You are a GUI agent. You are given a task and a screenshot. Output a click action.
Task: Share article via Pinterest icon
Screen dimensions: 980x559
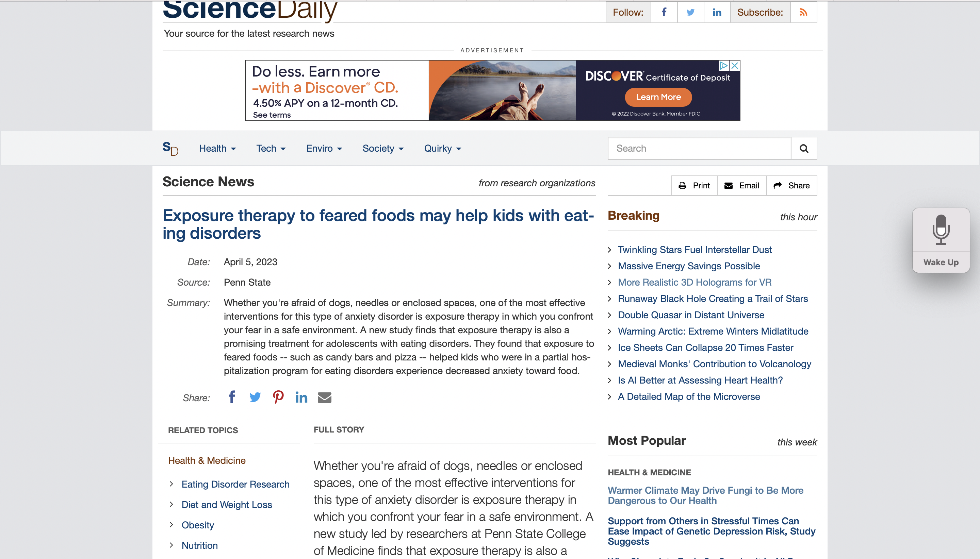278,397
